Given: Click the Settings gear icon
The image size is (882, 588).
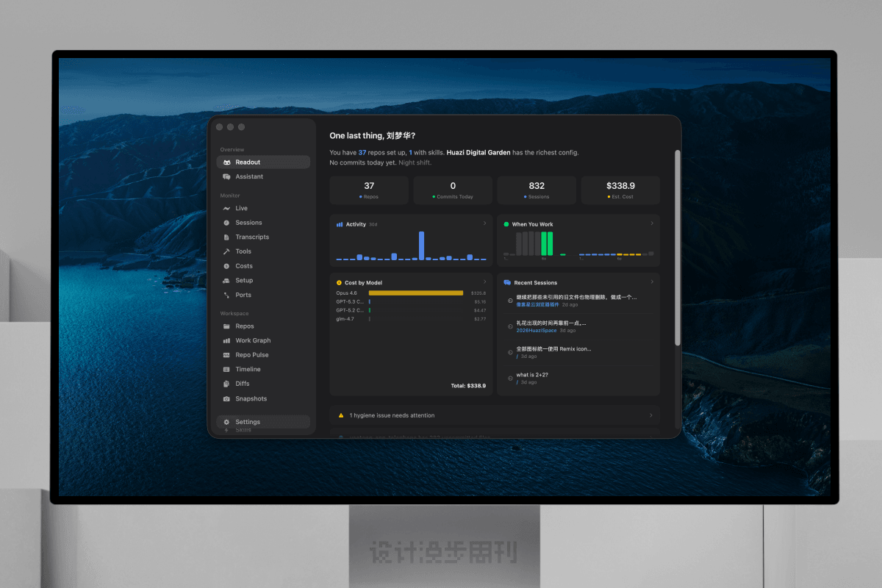Looking at the screenshot, I should [x=226, y=422].
